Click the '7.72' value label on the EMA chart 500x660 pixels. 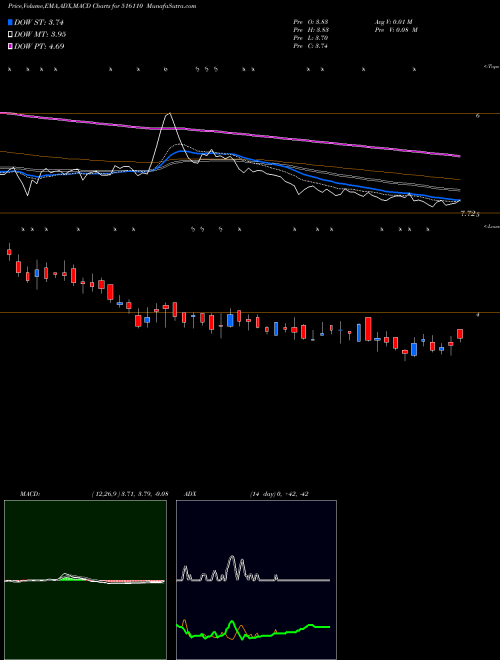[x=468, y=214]
